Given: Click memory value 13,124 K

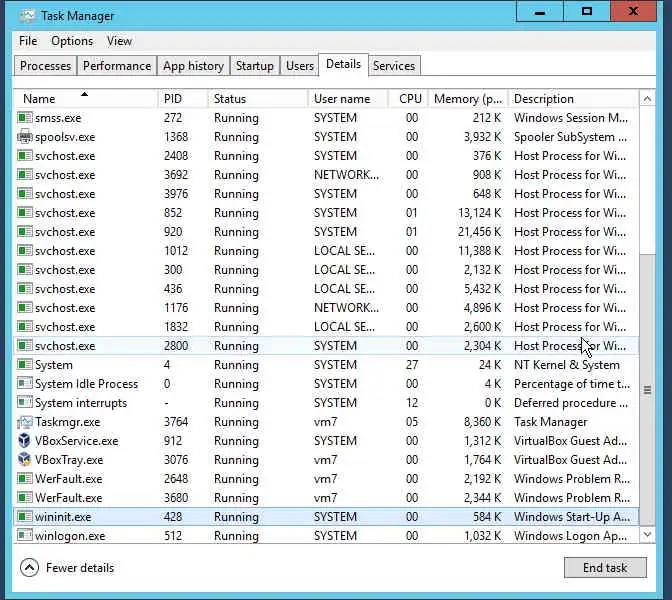Looking at the screenshot, I should click(479, 213).
